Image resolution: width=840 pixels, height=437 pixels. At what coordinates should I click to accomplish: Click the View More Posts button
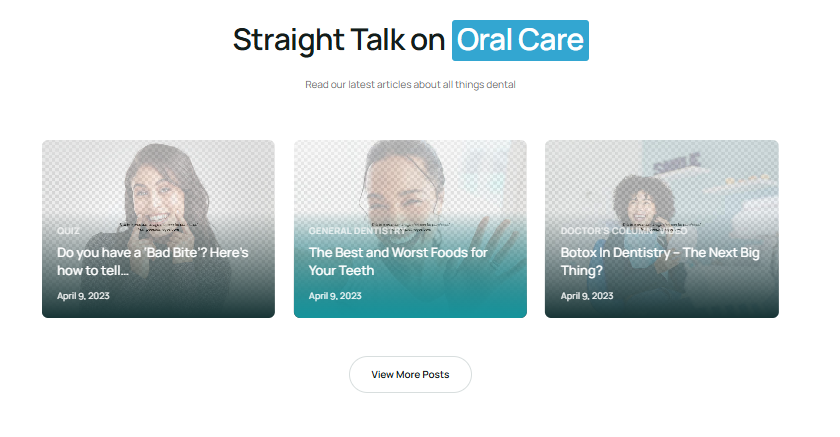410,375
